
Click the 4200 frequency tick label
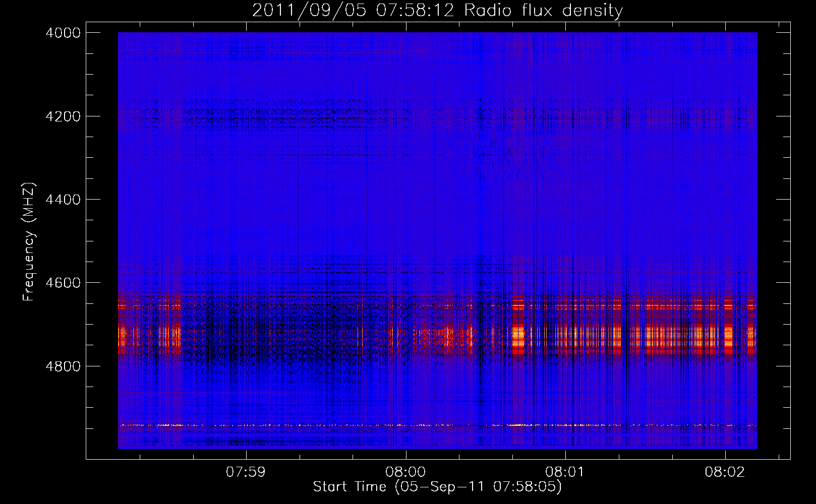pos(63,116)
